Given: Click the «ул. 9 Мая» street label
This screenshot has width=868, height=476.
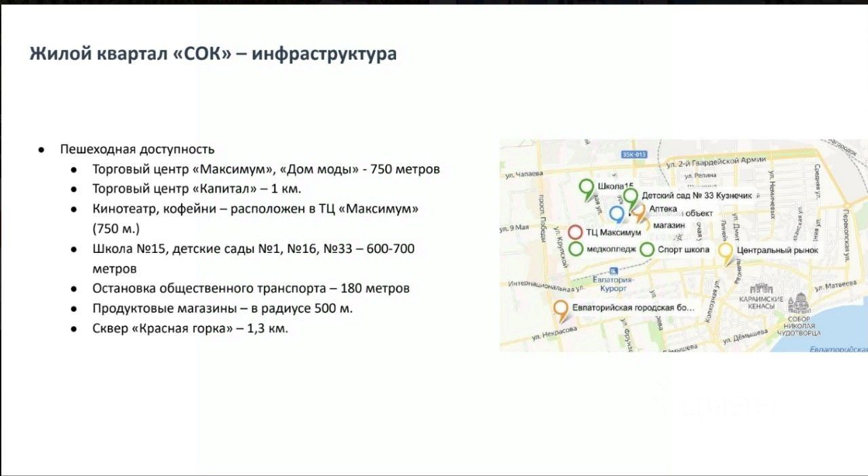Looking at the screenshot, I should tap(515, 228).
